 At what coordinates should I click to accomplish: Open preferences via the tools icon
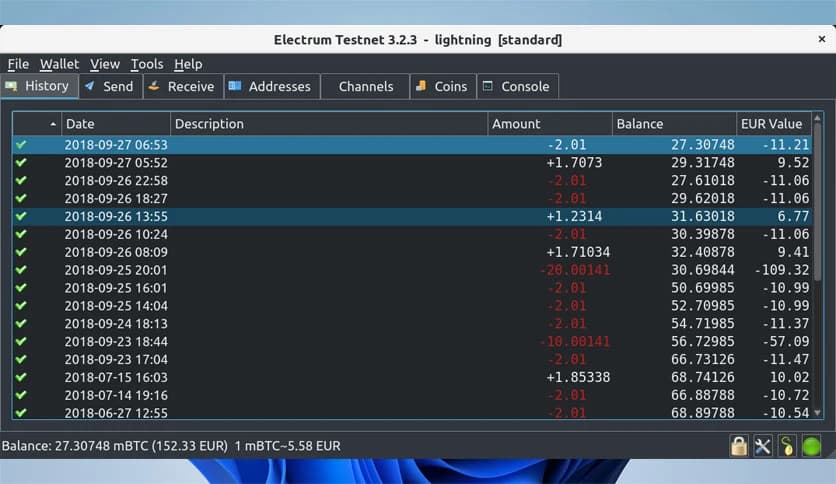pos(763,446)
